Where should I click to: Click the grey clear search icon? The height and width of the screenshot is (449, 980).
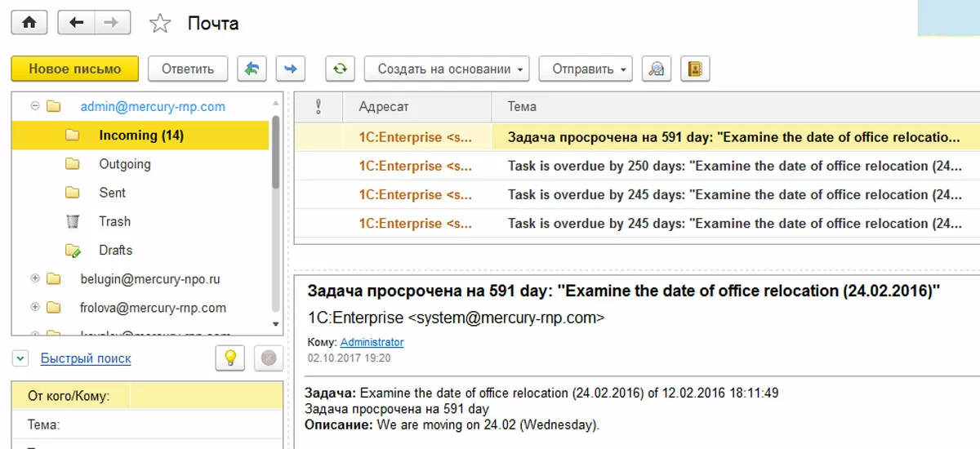pos(268,358)
